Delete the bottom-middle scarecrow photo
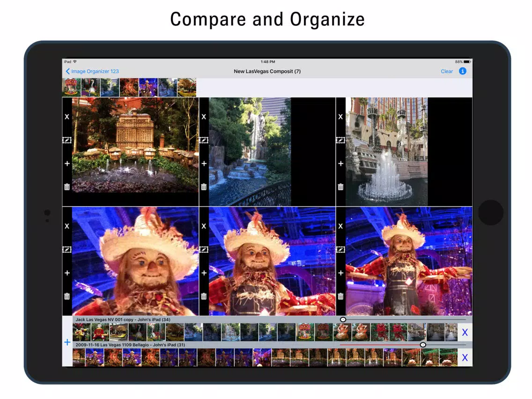This screenshot has height=399, width=532. [204, 296]
